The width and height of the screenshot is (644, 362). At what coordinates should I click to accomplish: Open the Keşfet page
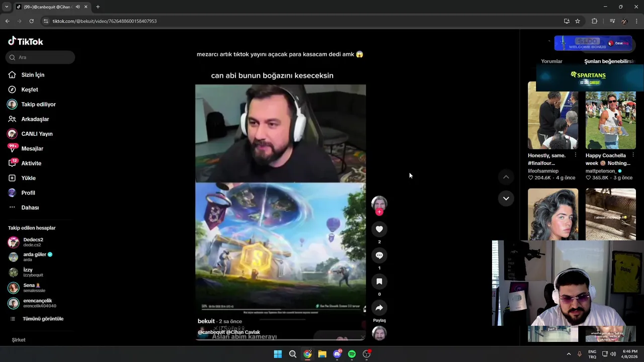click(30, 89)
